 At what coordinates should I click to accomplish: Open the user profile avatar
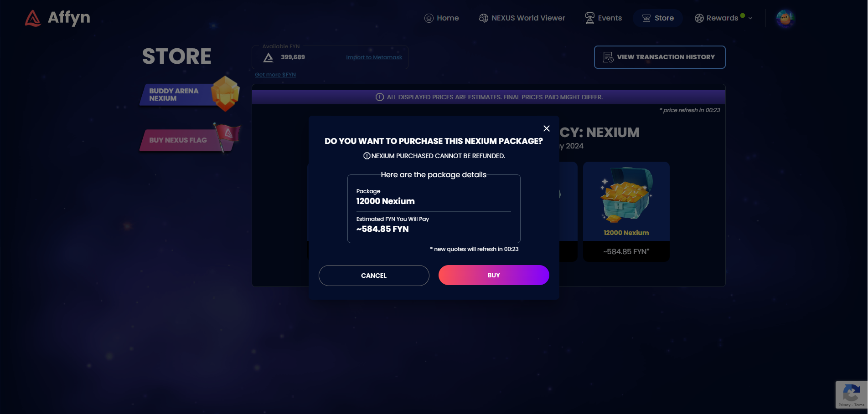coord(785,18)
